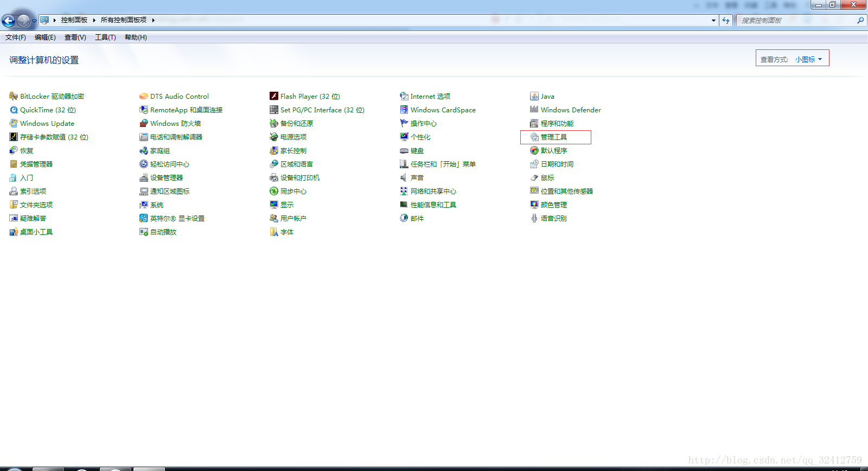Open the DTS Audio Control icon

click(x=144, y=96)
